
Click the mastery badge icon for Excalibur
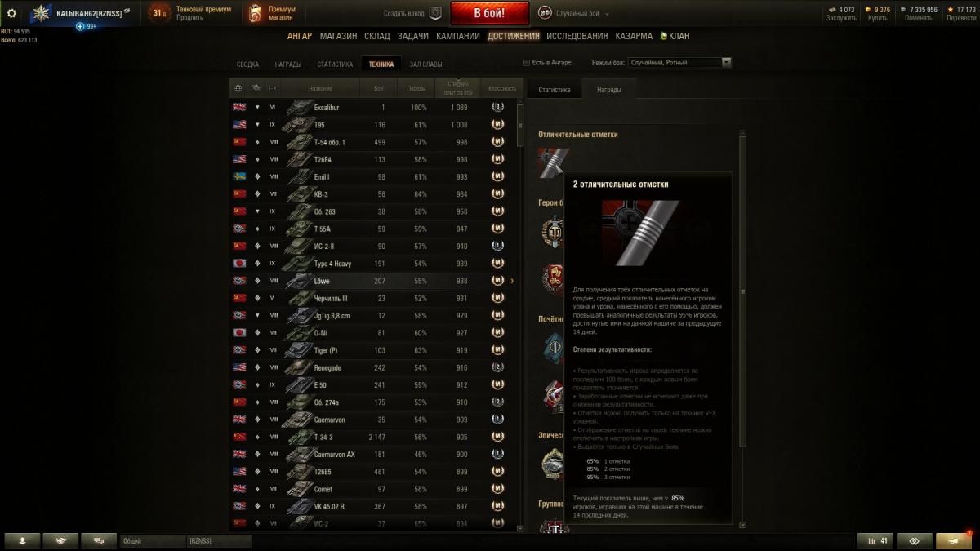coord(497,107)
